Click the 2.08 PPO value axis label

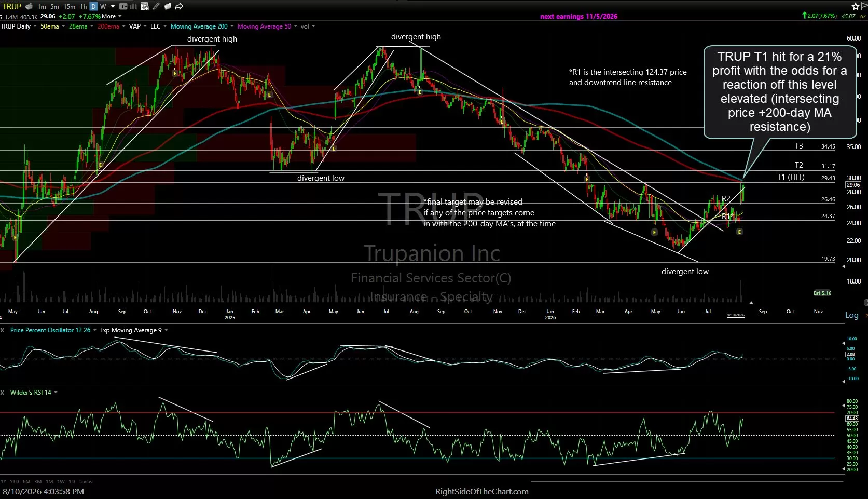tap(850, 354)
